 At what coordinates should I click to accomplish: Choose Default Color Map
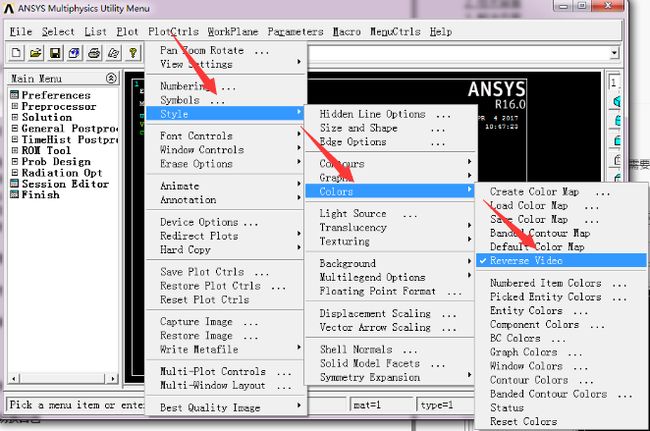(x=561, y=247)
